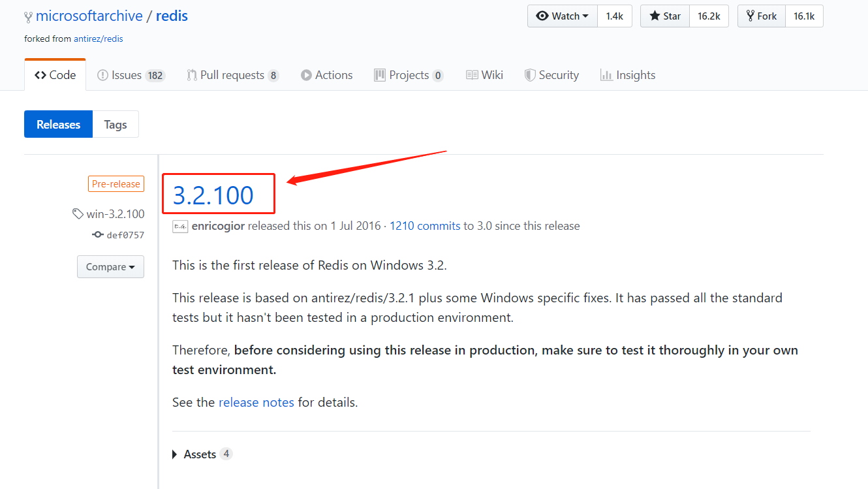Click the Wiki book icon
The width and height of the screenshot is (868, 489).
472,75
